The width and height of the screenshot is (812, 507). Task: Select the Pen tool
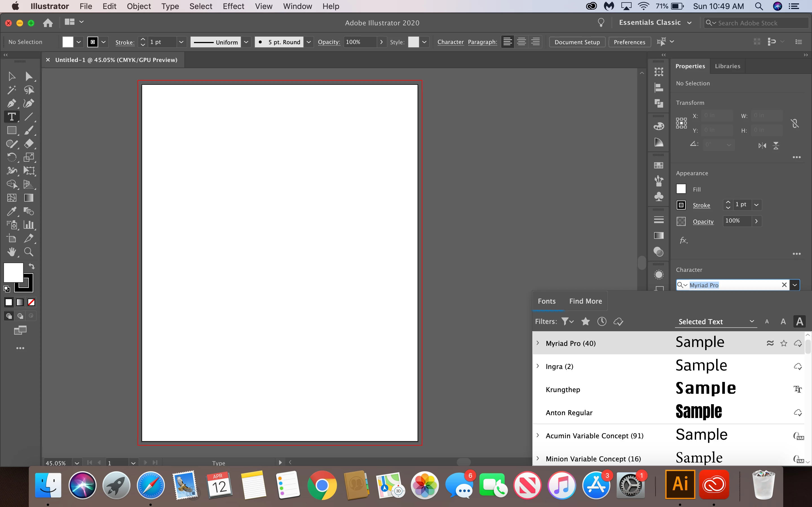(11, 103)
